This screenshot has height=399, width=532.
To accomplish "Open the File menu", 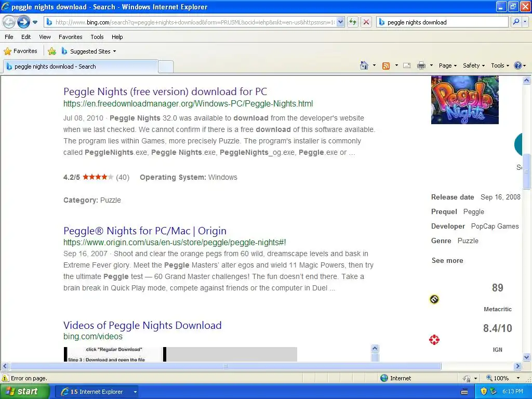I will click(x=9, y=37).
